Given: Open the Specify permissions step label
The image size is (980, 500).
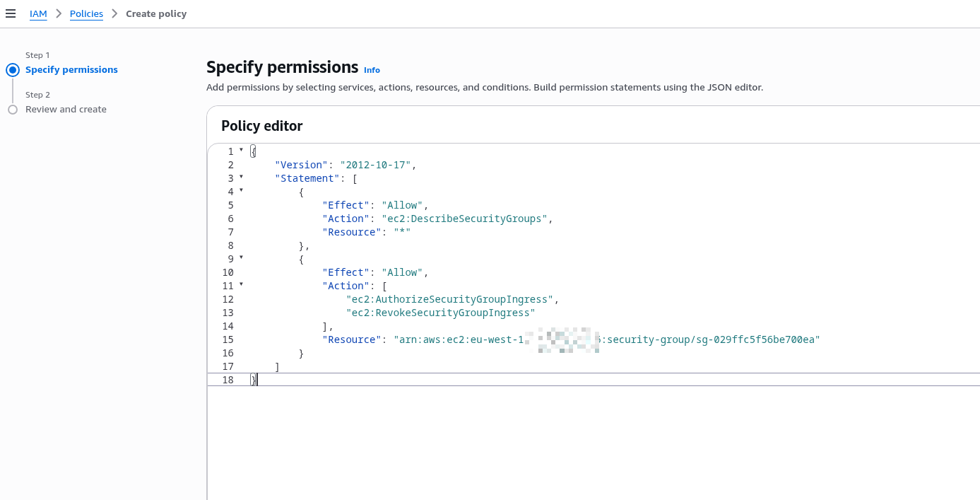Looking at the screenshot, I should [x=71, y=70].
